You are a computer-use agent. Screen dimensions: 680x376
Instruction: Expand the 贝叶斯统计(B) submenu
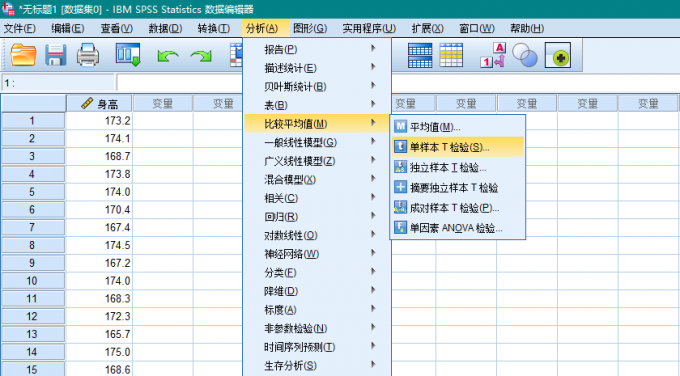click(317, 86)
